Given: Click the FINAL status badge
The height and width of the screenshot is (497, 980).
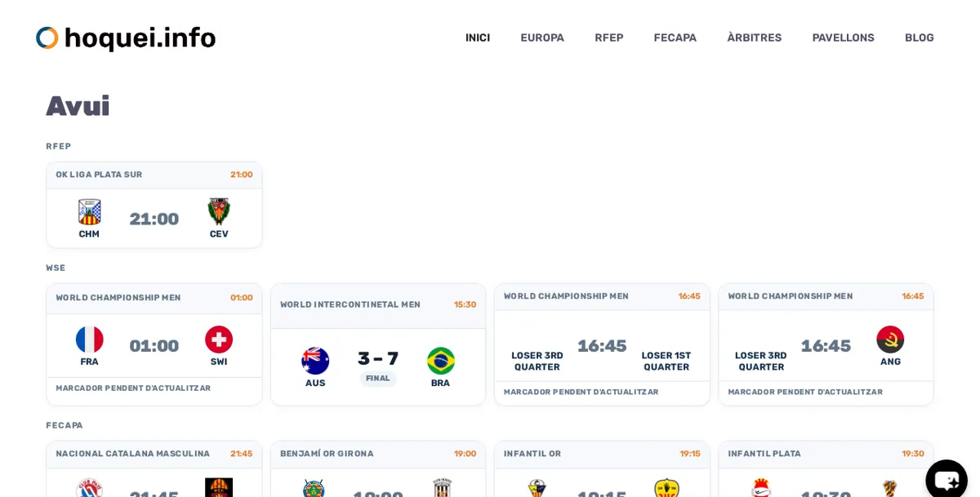Looking at the screenshot, I should [378, 379].
